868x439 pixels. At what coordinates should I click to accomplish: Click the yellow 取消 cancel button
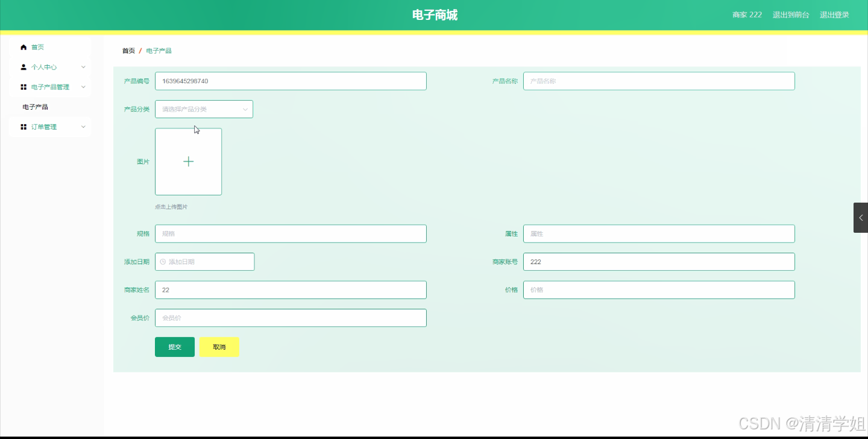(219, 347)
